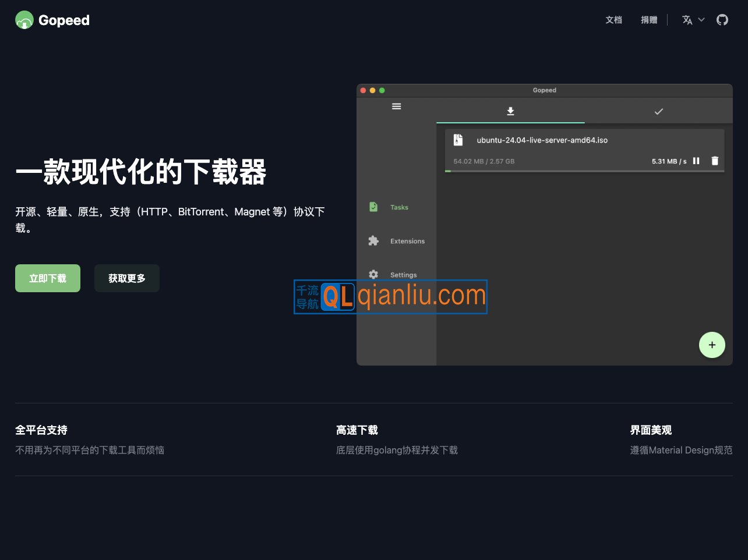Screen dimensions: 748x560
Task: Delete the ubuntu ISO task with trash icon
Action: (x=714, y=161)
